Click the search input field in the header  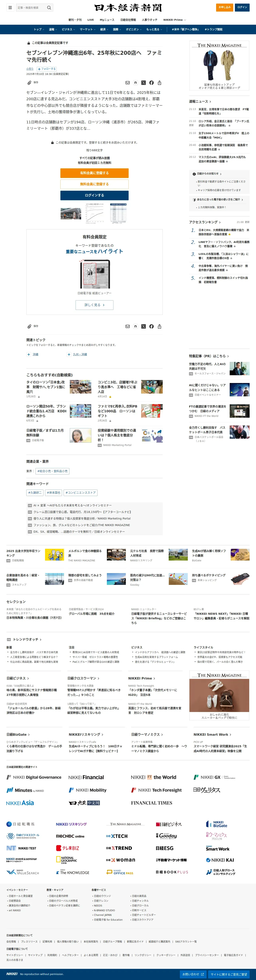[x=31, y=8]
